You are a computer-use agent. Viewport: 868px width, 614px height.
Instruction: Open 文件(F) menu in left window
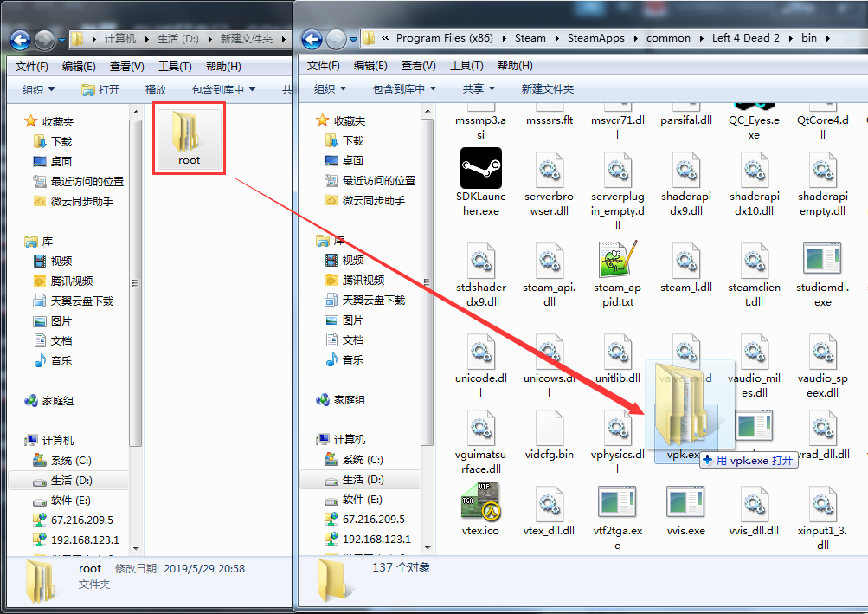31,67
